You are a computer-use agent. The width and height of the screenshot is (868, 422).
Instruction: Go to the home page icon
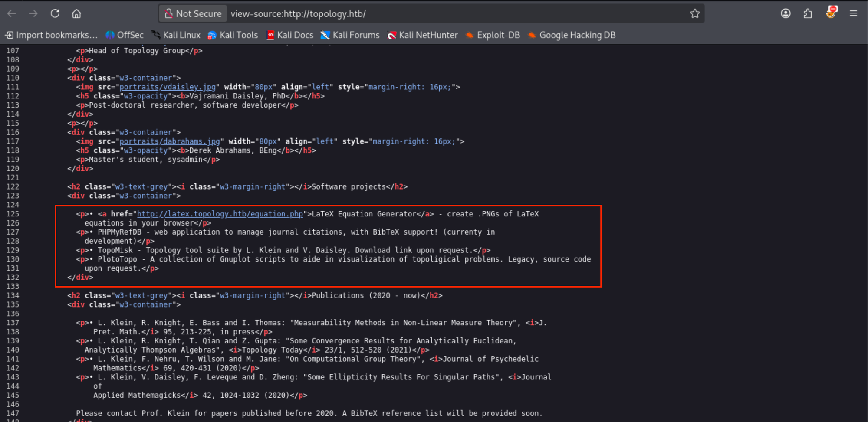pos(76,14)
